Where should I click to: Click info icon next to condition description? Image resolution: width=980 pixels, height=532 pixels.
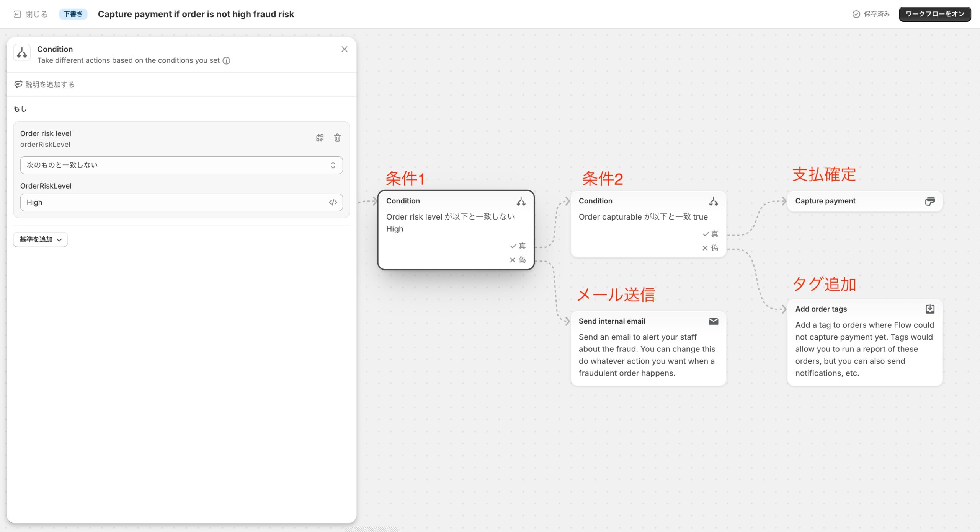coord(226,60)
